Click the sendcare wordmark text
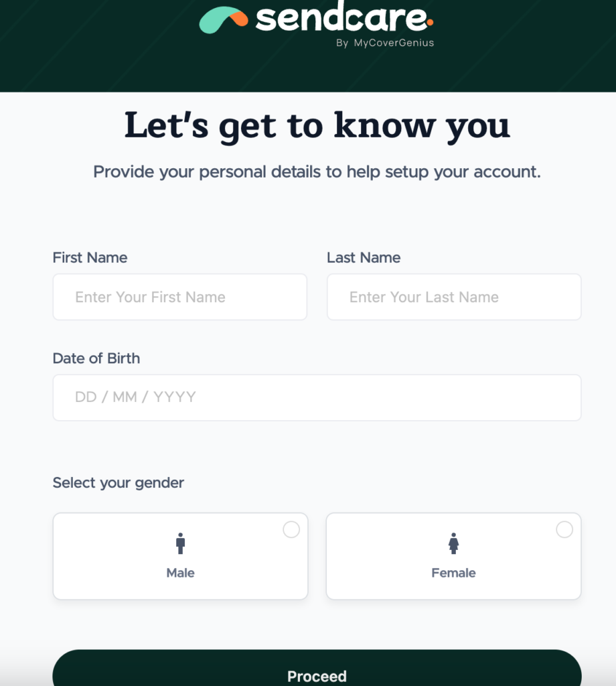616x686 pixels. (x=340, y=18)
